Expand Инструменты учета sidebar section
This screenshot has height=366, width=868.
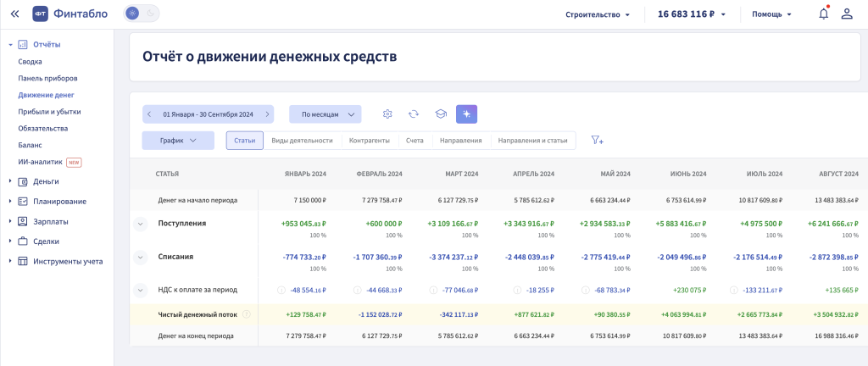click(x=10, y=261)
